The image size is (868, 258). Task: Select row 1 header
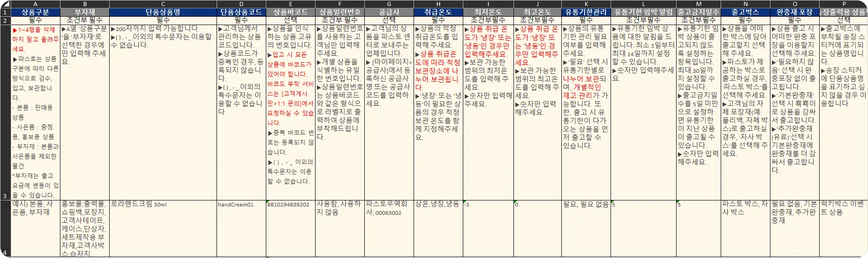click(x=5, y=12)
